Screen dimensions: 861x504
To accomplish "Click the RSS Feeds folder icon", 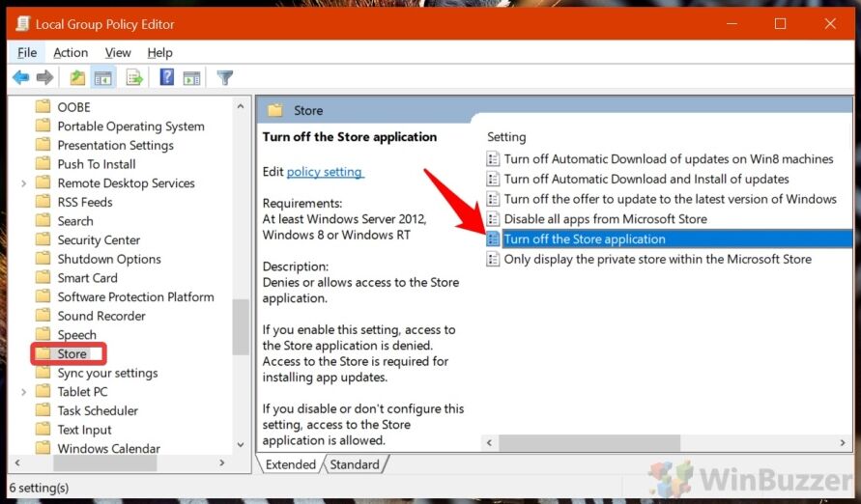I will (x=43, y=201).
